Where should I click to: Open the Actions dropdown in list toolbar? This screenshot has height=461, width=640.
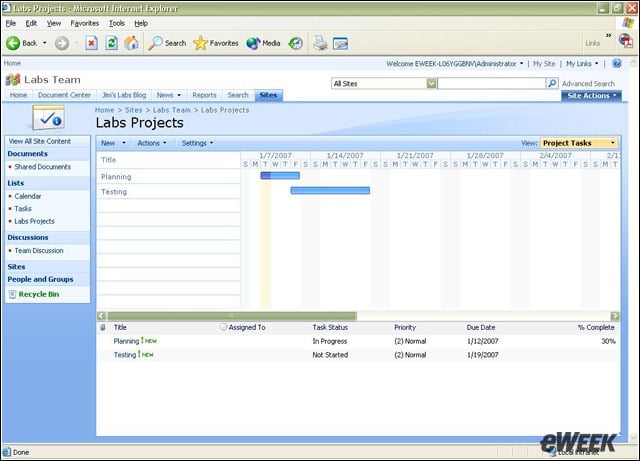[x=152, y=143]
